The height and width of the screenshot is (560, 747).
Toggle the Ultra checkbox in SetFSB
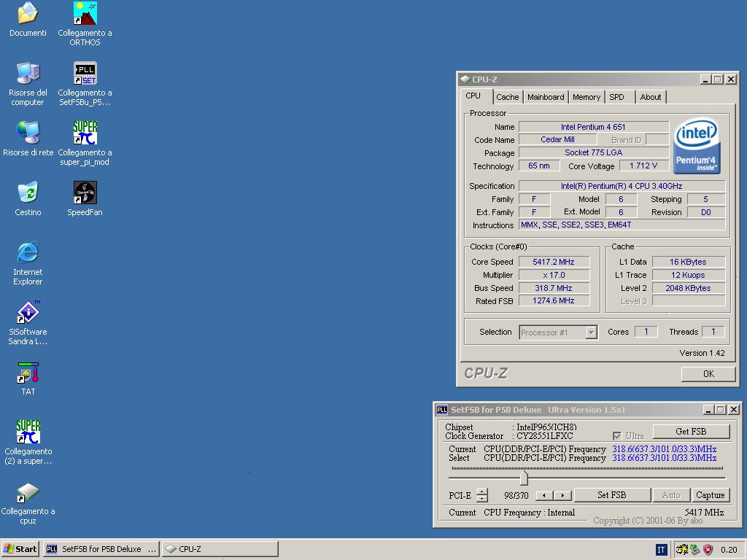click(x=617, y=436)
